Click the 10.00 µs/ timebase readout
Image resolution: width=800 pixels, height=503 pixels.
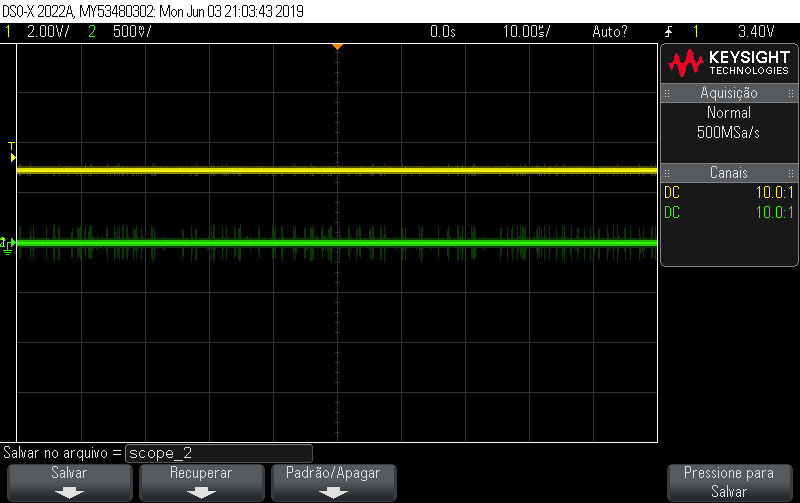pos(527,32)
